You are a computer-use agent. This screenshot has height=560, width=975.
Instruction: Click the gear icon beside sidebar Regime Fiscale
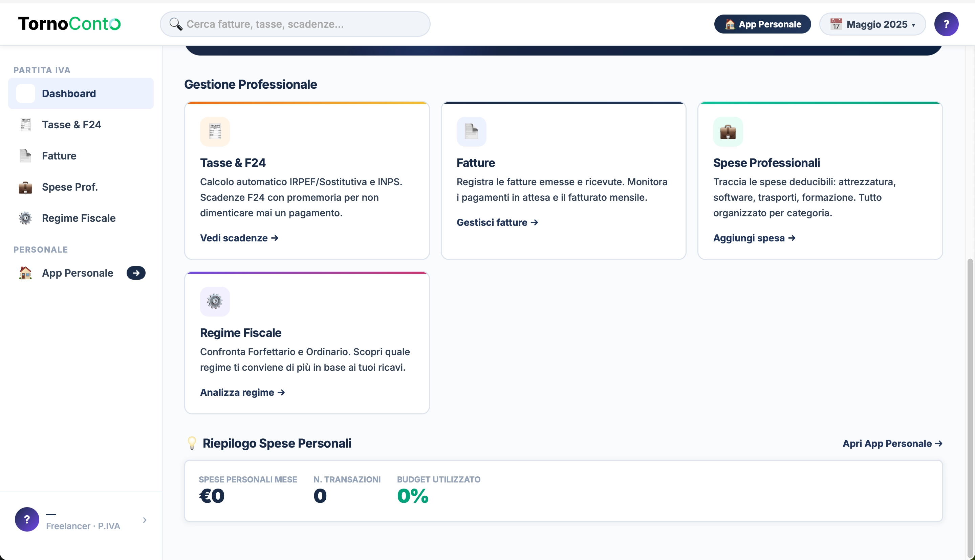tap(25, 218)
